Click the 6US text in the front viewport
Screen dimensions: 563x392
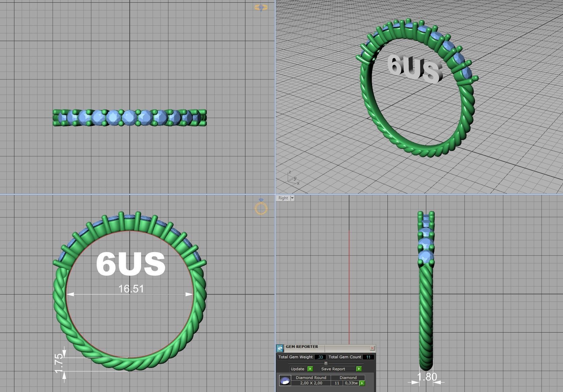[x=130, y=264]
